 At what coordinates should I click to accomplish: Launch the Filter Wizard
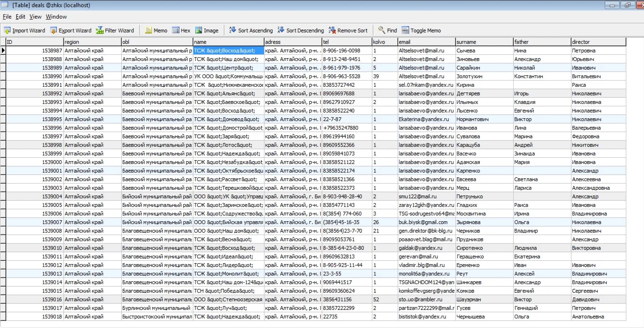[x=115, y=30]
